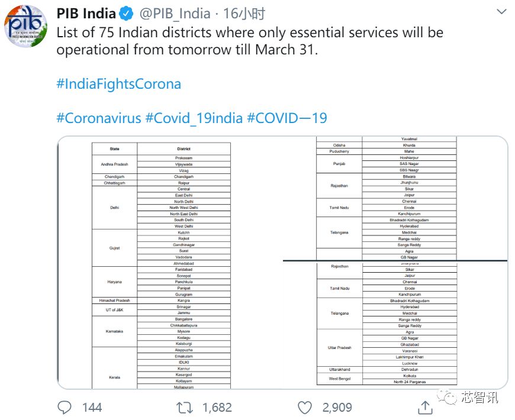Like the tweet with the heart icon
515x420 pixels.
point(305,407)
